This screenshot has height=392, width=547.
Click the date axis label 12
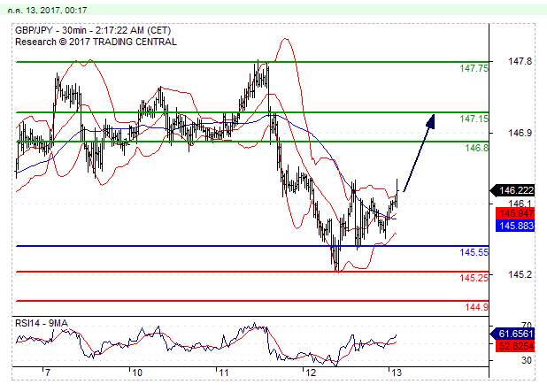coord(311,373)
